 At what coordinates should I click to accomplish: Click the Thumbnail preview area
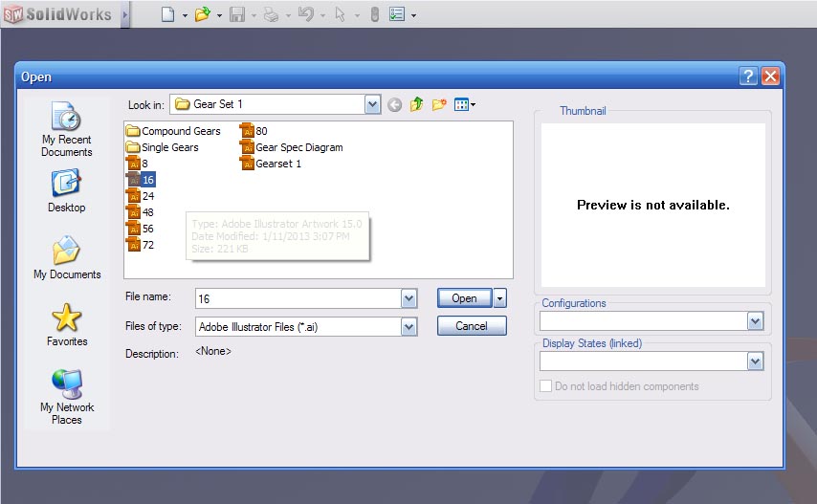click(x=652, y=206)
